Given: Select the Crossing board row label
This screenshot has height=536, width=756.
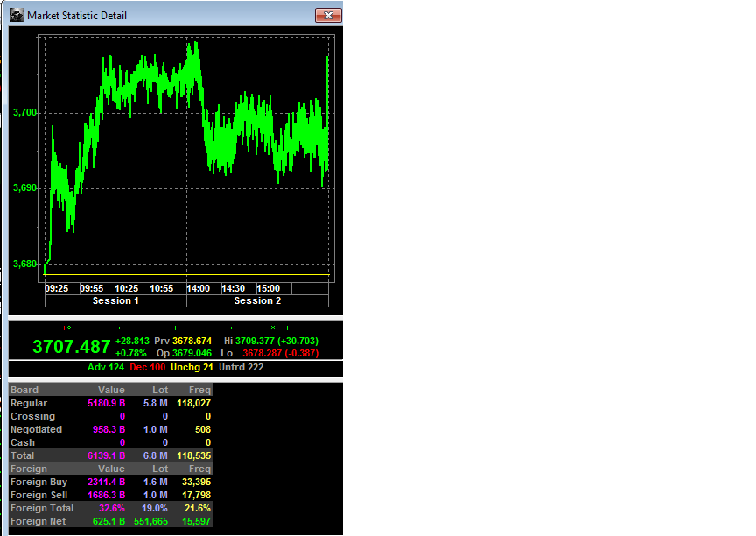Looking at the screenshot, I should pyautogui.click(x=32, y=416).
